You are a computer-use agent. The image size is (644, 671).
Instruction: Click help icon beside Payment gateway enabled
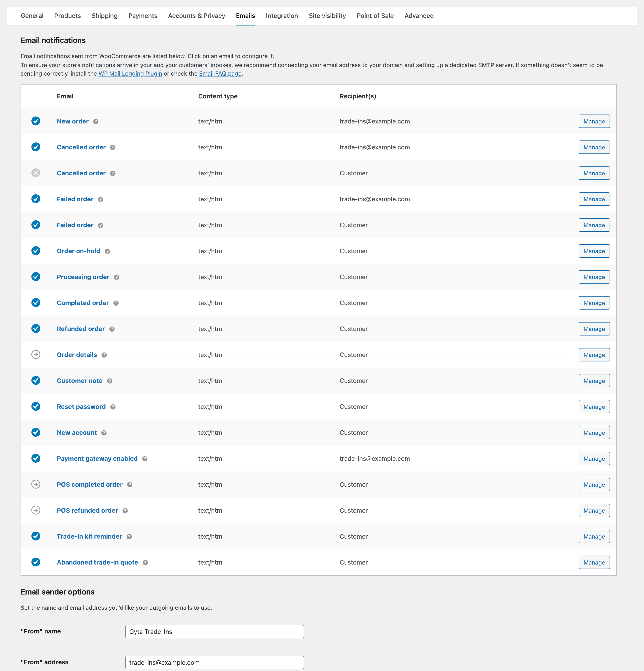point(145,459)
